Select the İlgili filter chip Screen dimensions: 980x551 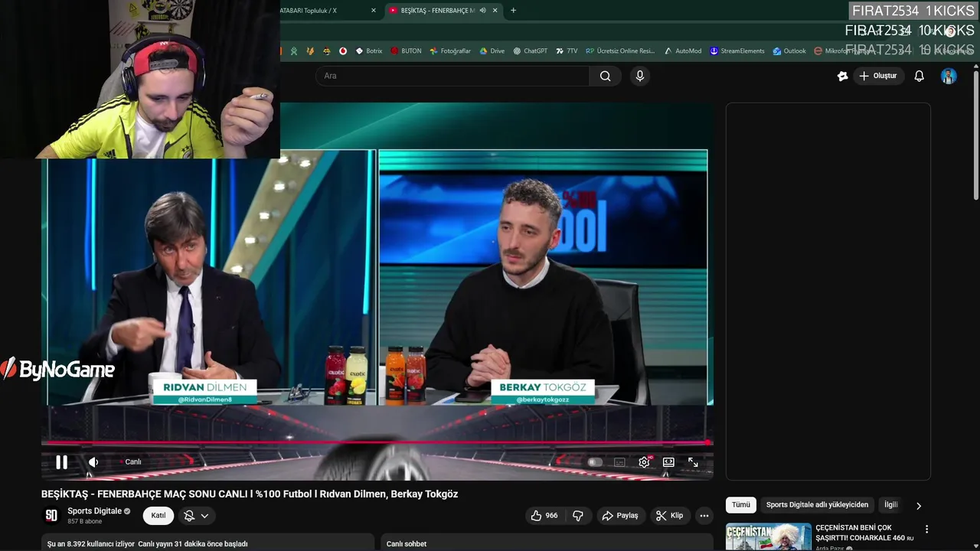(891, 505)
